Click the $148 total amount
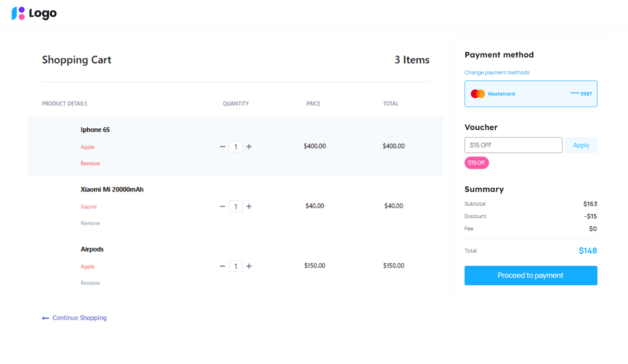 [588, 251]
